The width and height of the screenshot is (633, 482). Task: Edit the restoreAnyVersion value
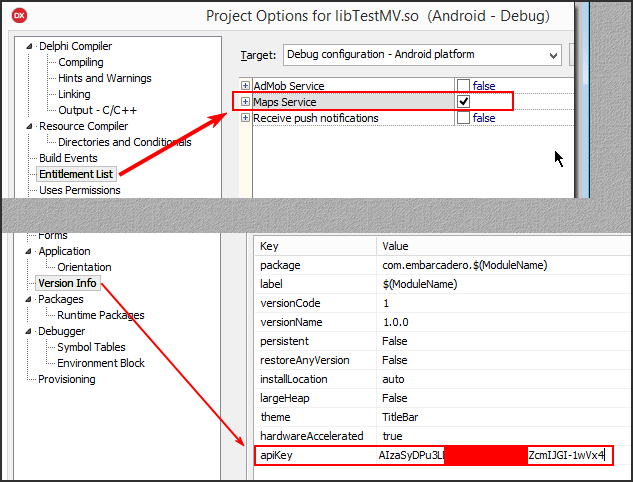click(504, 360)
